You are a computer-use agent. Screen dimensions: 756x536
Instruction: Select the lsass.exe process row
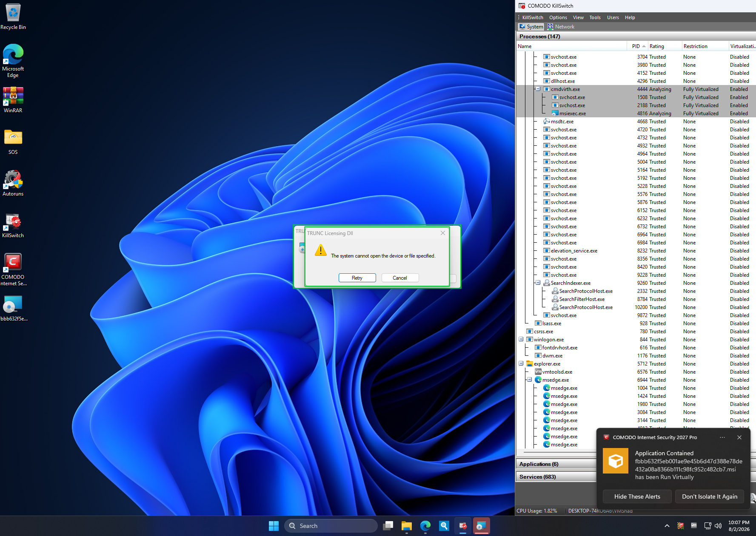(636, 323)
